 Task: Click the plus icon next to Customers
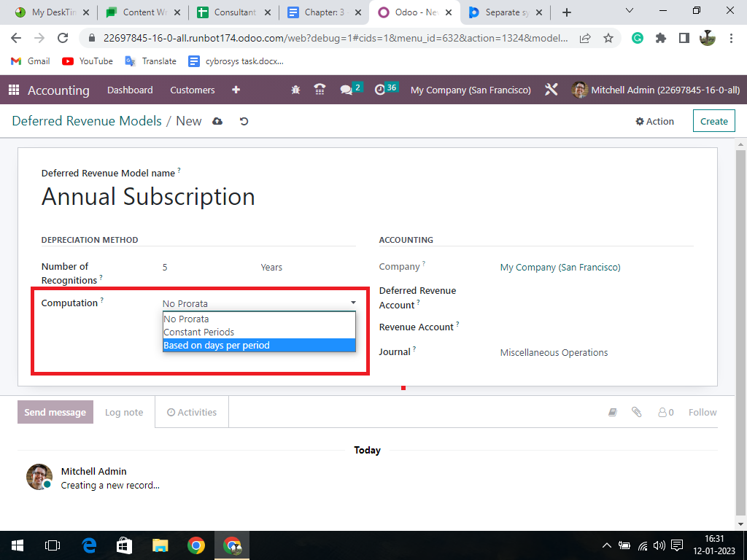(236, 90)
